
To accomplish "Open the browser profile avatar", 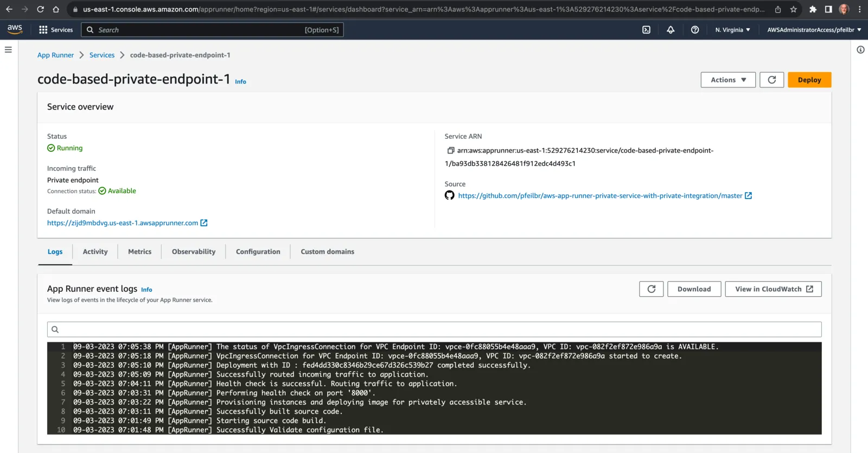I will (844, 9).
